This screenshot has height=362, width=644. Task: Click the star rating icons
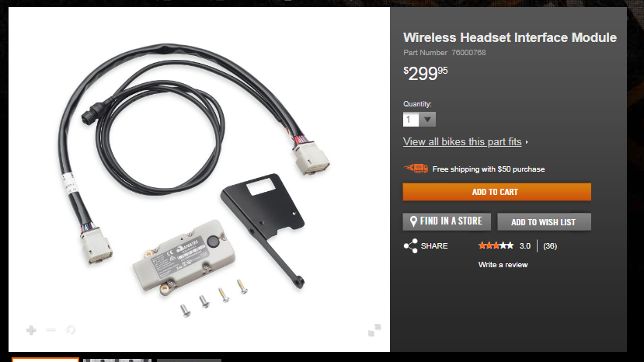click(x=496, y=245)
